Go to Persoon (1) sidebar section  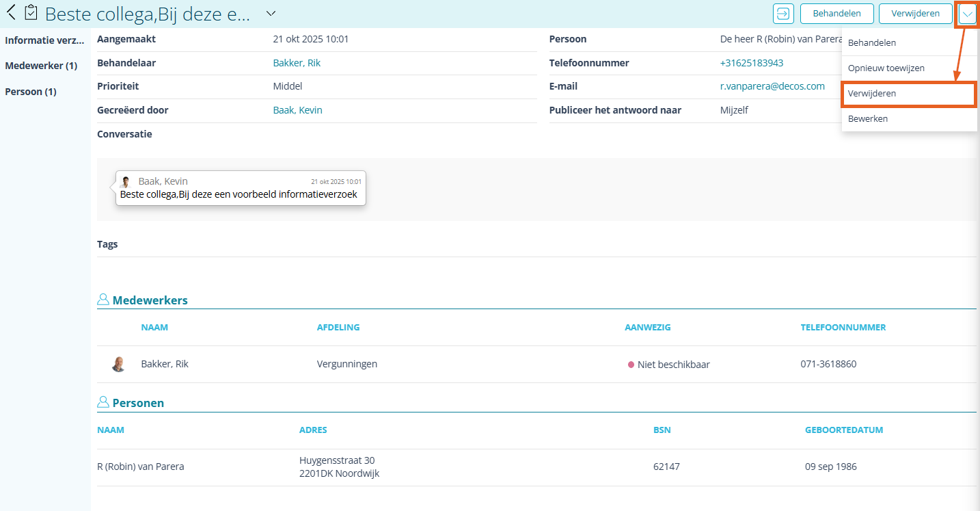[31, 92]
